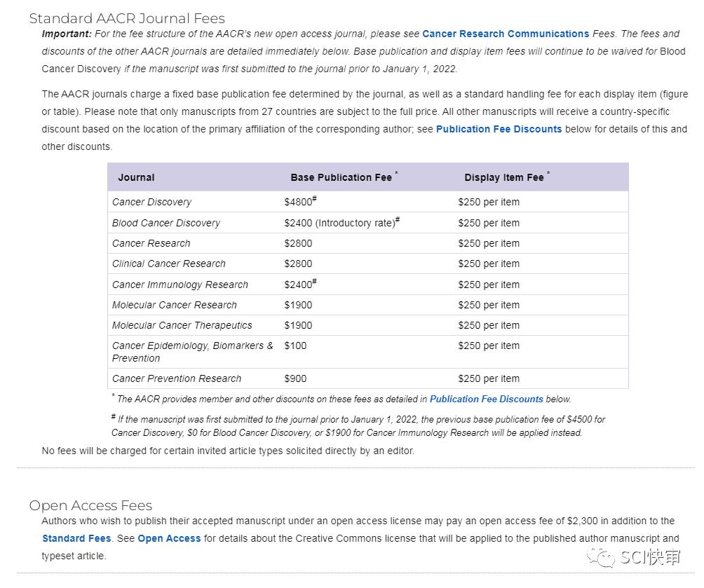Open the Standard Fees link
The height and width of the screenshot is (588, 704).
pyautogui.click(x=76, y=538)
